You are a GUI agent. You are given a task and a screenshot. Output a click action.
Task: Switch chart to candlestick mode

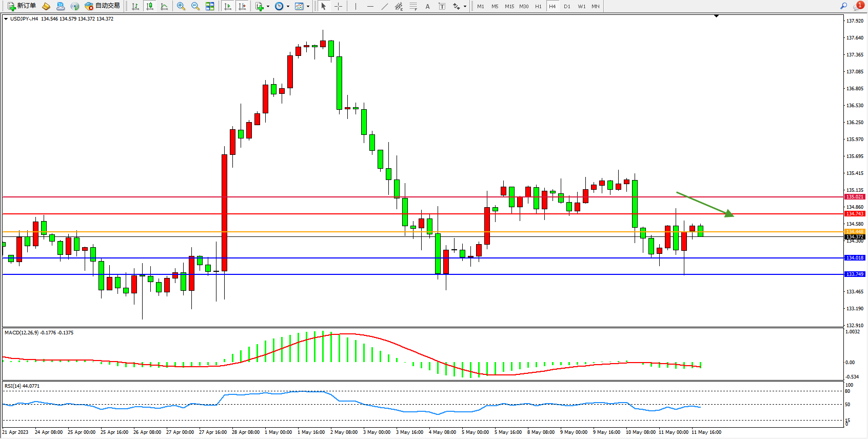[x=150, y=6]
